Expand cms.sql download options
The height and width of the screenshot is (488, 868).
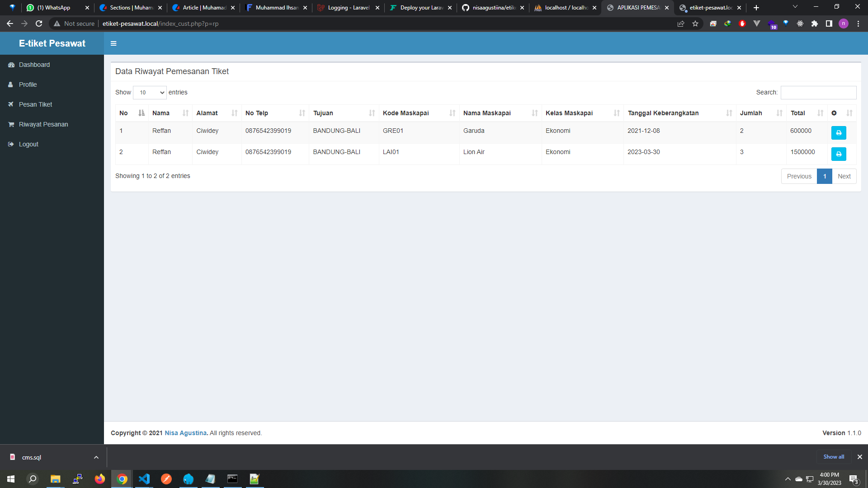click(x=96, y=457)
